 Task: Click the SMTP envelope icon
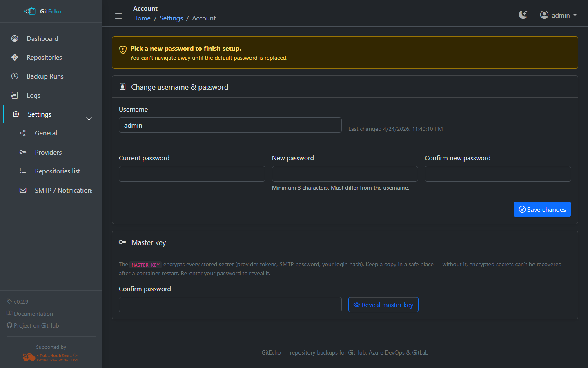23,190
